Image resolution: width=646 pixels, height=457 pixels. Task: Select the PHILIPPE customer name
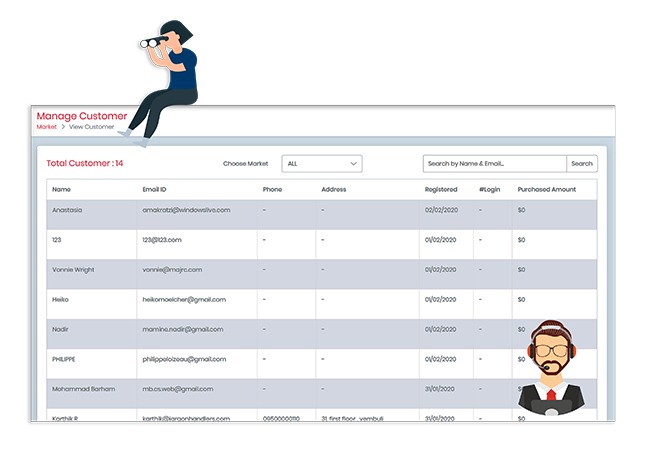(x=63, y=359)
